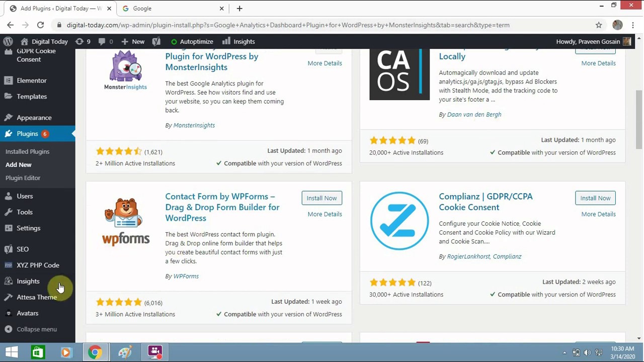Click the MonsterInsights plugin logo
This screenshot has height=362, width=644.
point(125,70)
